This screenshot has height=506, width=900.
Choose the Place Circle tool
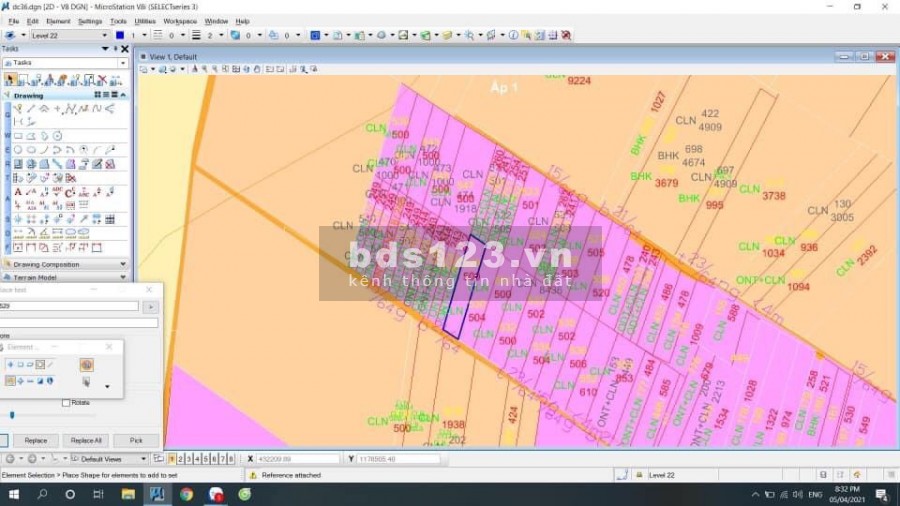(x=18, y=150)
